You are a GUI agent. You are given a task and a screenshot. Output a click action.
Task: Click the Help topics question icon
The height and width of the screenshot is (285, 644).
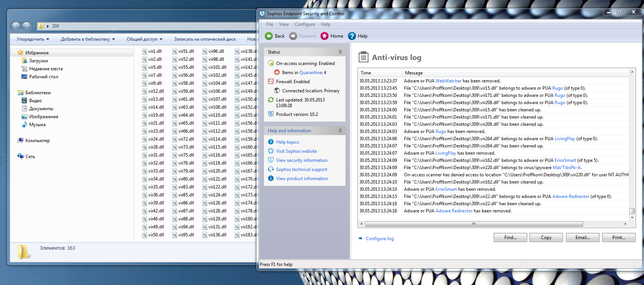(271, 142)
